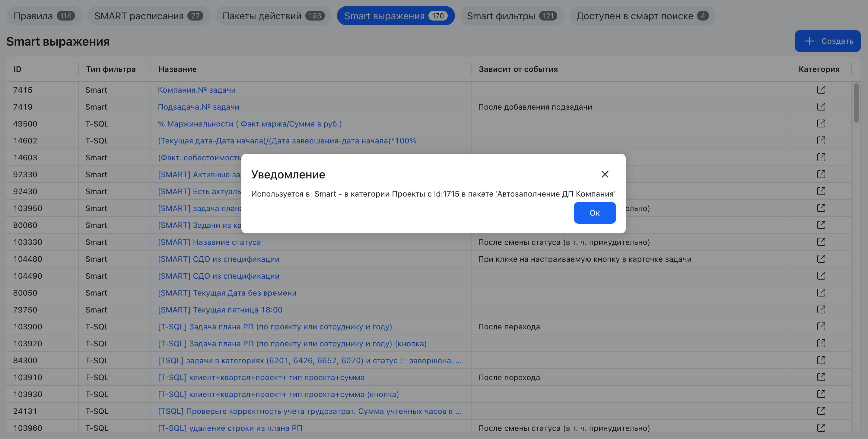Viewport: 868px width, 439px height.
Task: Open link [SMART] Текущая пятница 18:00
Action: pos(220,310)
